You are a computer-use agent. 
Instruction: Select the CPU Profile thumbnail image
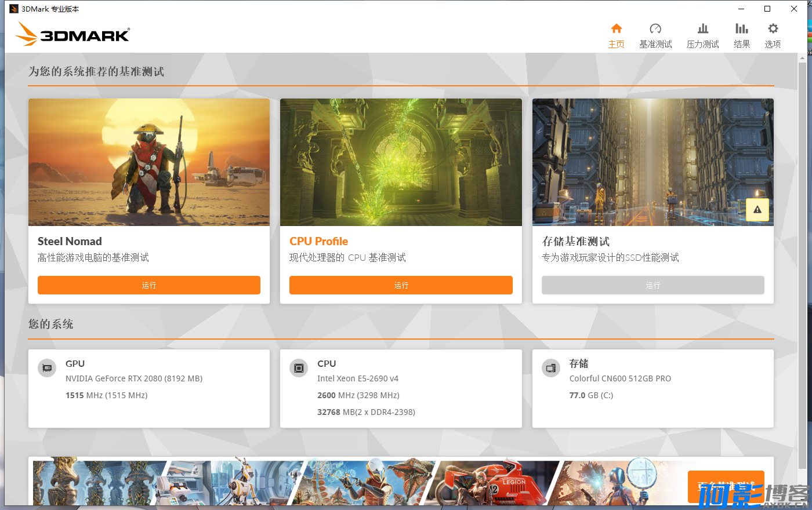[401, 162]
